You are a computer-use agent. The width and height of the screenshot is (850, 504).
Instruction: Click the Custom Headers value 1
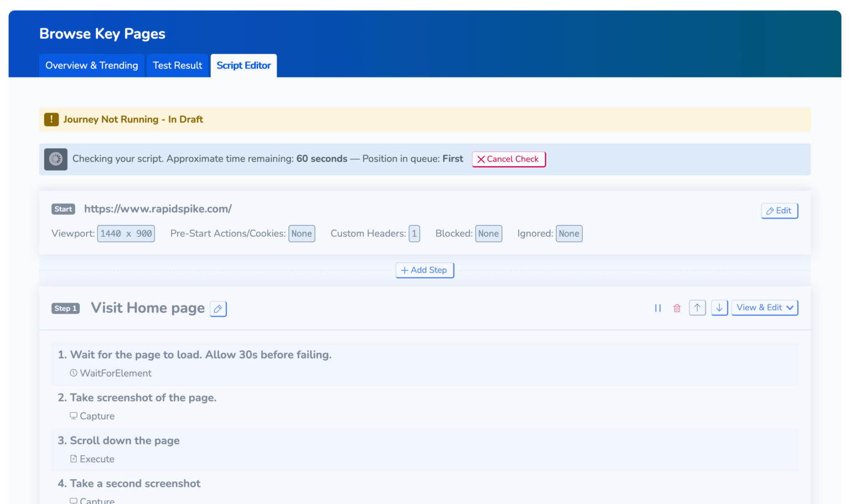point(414,233)
